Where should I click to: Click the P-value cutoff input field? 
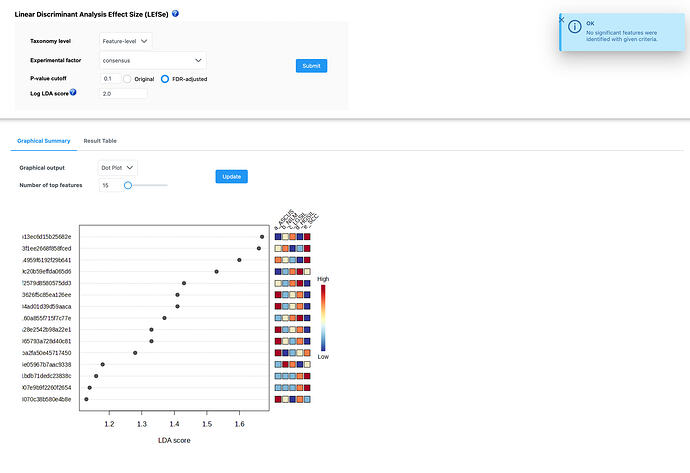[109, 78]
